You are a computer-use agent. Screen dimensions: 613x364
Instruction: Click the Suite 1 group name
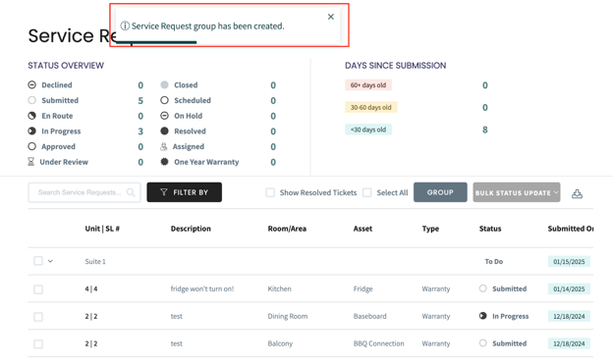(95, 261)
